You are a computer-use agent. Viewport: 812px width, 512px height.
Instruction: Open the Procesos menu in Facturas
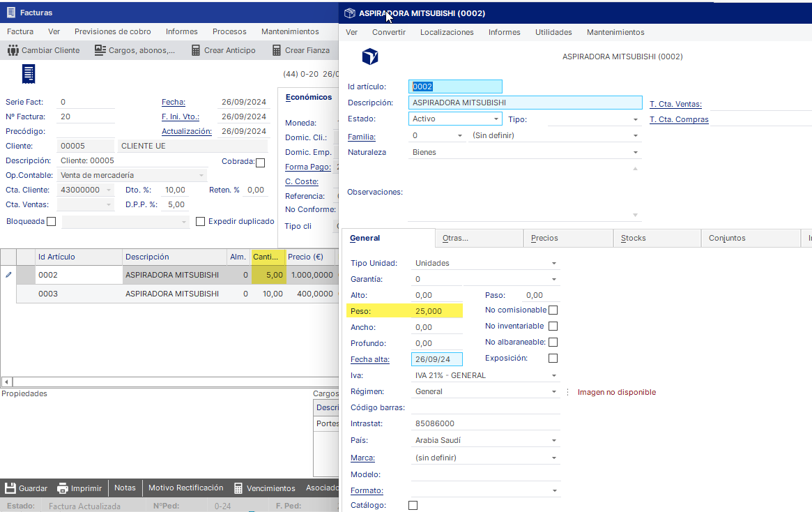point(229,31)
